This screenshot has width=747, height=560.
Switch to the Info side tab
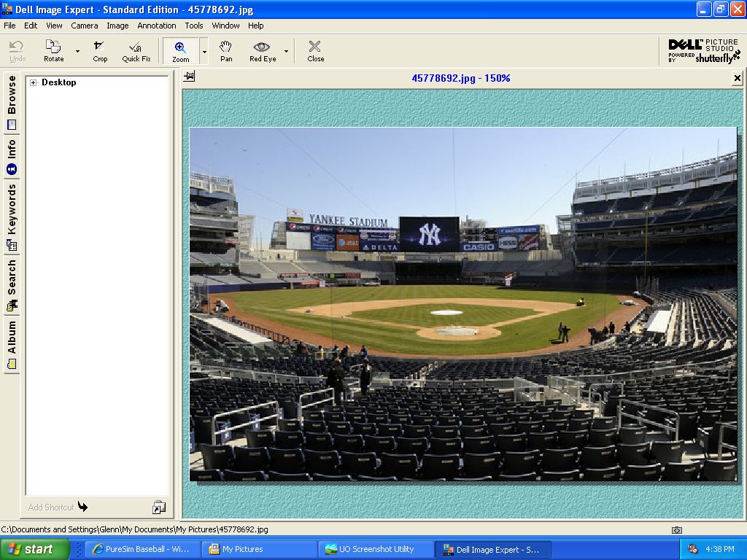click(12, 157)
